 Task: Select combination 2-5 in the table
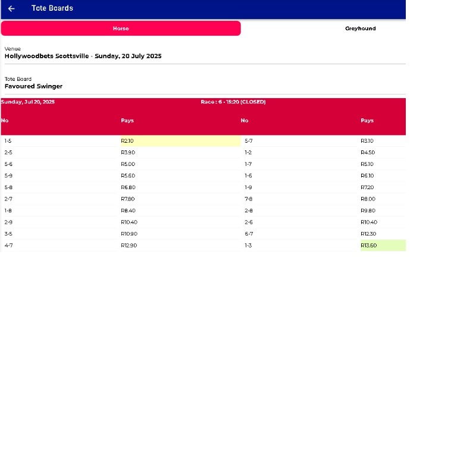point(8,153)
